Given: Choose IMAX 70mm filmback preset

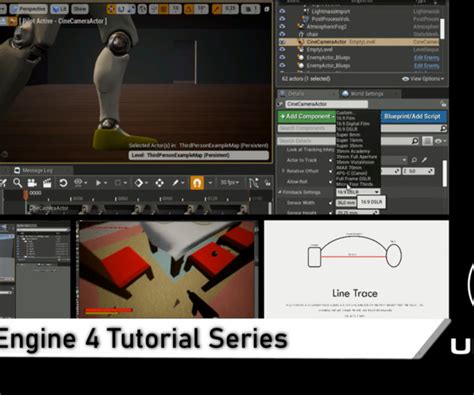Looking at the screenshot, I should click(x=349, y=168).
